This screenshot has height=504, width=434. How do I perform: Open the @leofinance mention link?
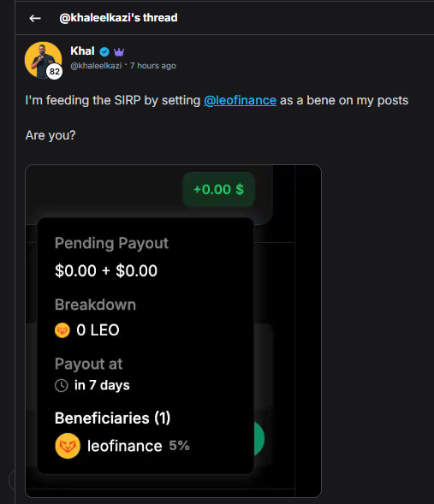[x=241, y=100]
